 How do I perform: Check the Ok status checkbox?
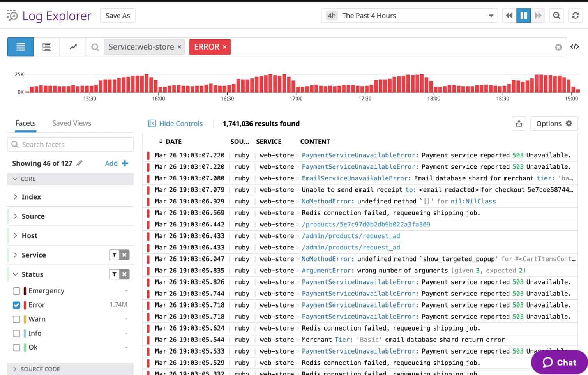[x=16, y=347]
